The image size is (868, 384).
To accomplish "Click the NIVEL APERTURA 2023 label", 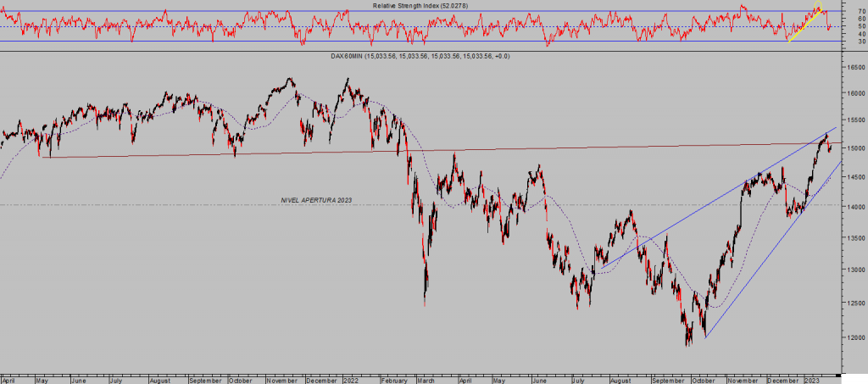I will pyautogui.click(x=316, y=200).
